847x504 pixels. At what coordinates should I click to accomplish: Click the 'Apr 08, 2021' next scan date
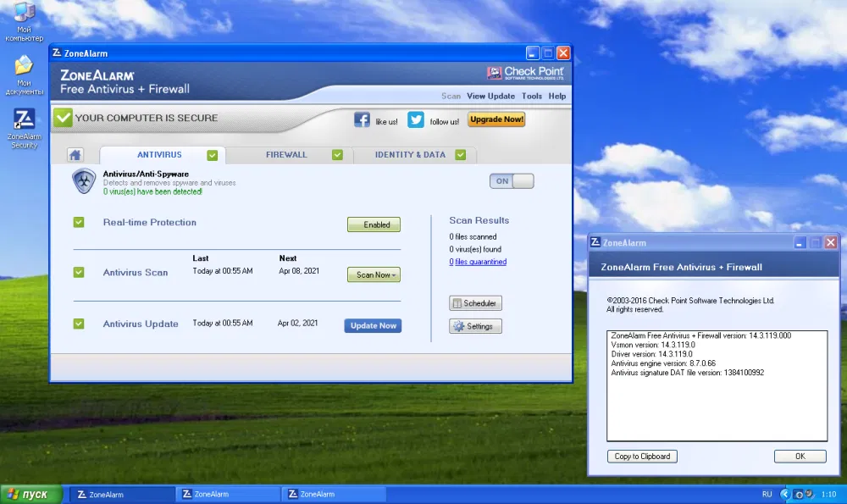click(299, 271)
